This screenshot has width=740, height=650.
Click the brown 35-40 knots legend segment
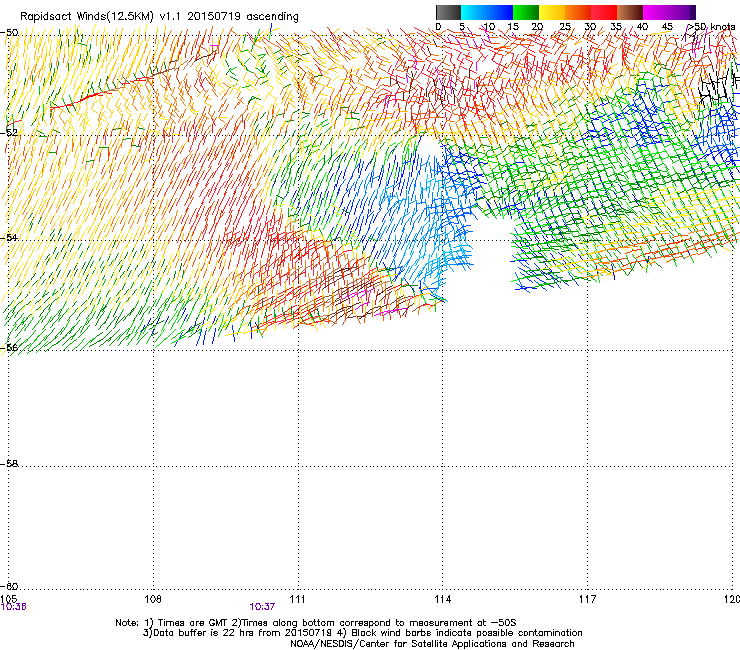tap(630, 12)
